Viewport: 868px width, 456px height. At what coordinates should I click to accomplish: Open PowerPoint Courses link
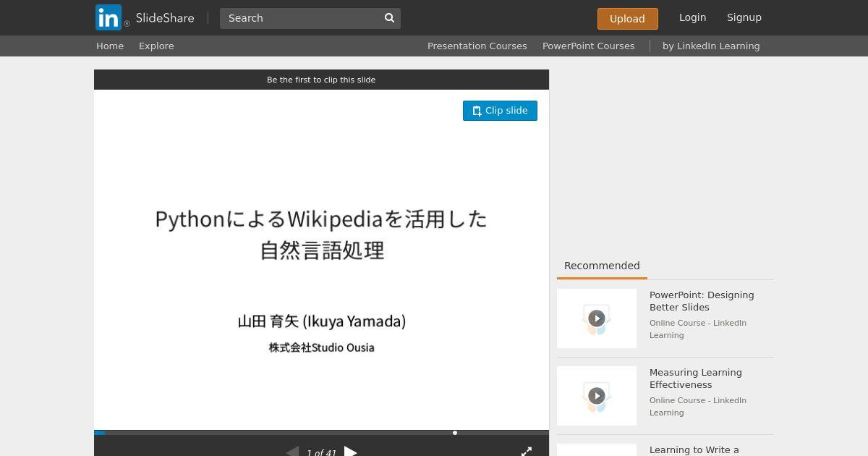click(588, 46)
